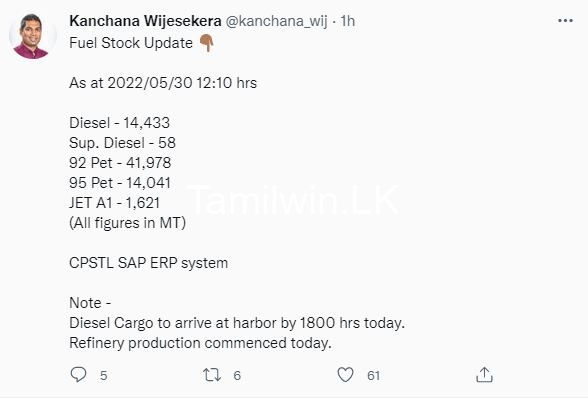Click the Diesel Cargo harbor arrival note
Viewport: 588px width, 399px height.
(x=237, y=323)
